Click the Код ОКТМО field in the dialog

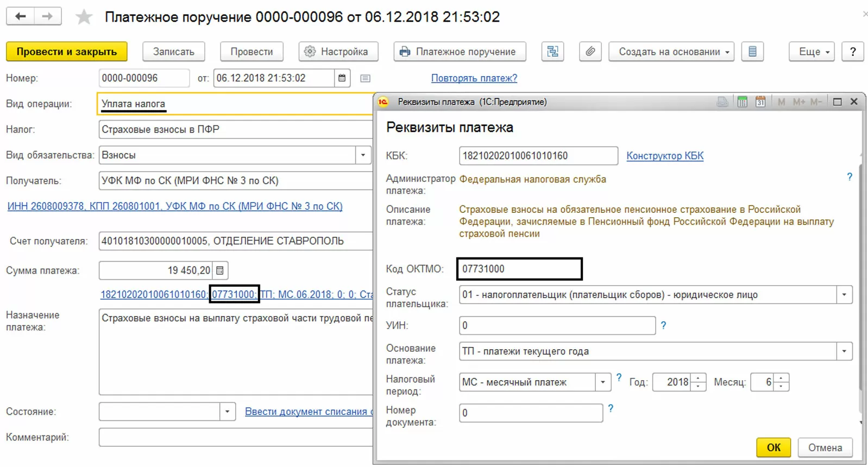tap(520, 269)
